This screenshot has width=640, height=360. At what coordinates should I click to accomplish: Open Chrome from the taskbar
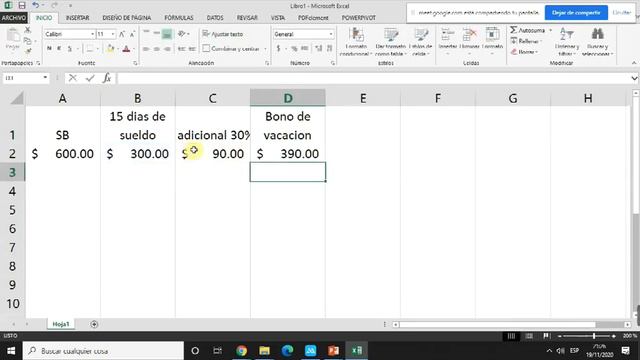click(241, 351)
